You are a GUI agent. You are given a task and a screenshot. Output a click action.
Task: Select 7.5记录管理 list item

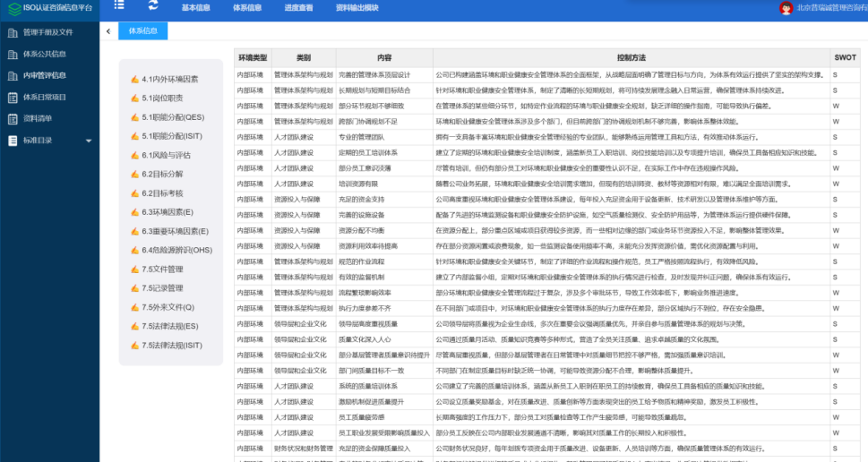point(162,288)
